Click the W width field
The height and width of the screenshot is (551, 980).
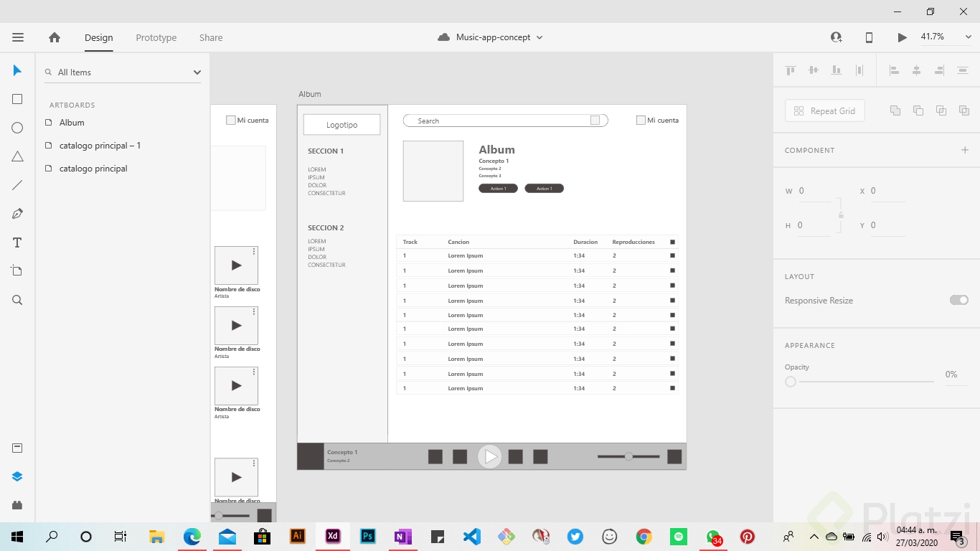tap(815, 191)
